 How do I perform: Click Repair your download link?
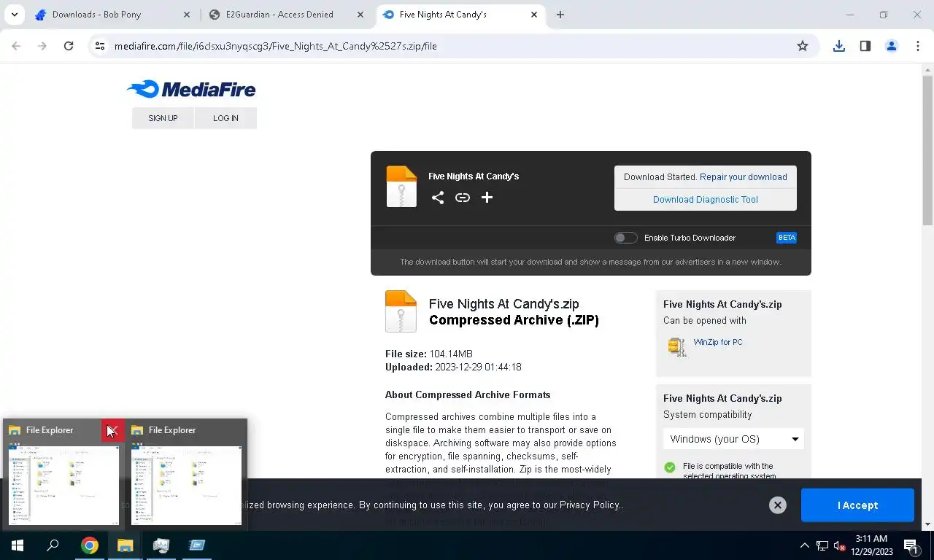click(743, 177)
